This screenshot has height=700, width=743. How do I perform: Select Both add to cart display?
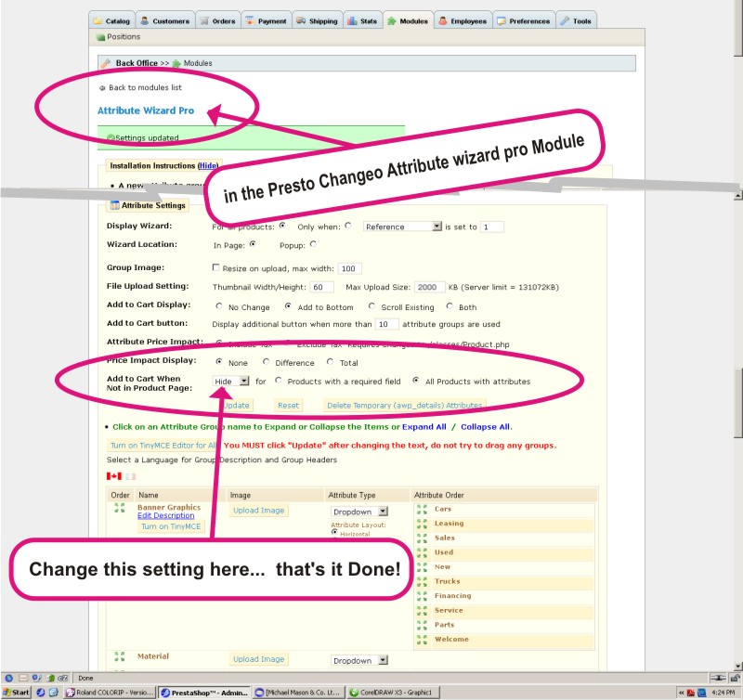pyautogui.click(x=450, y=306)
